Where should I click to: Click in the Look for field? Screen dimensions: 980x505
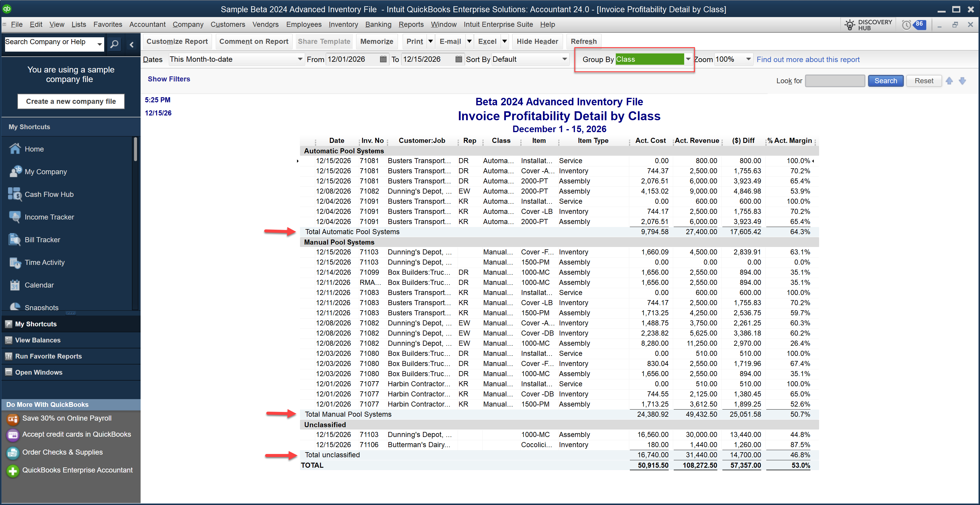(835, 81)
